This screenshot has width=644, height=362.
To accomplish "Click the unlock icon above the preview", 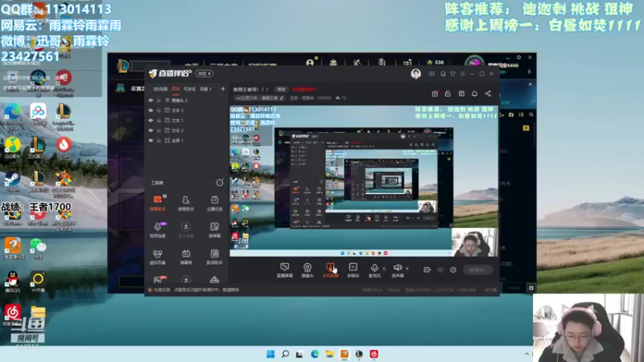I will pyautogui.click(x=448, y=93).
